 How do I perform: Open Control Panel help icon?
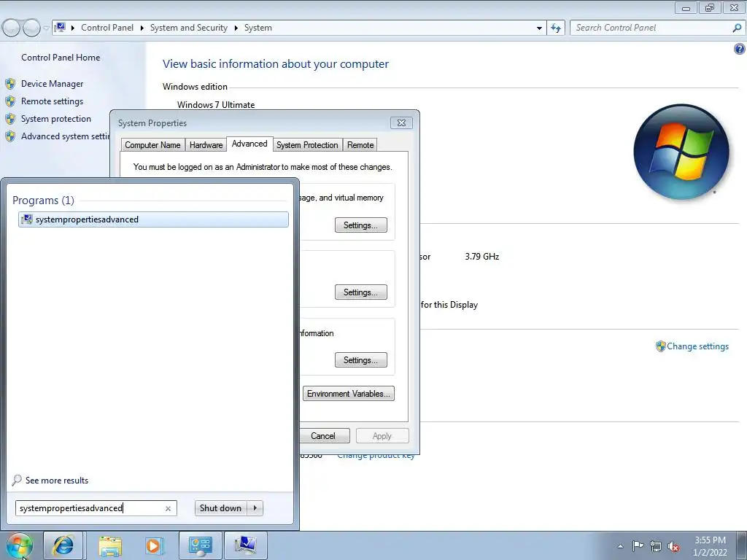tap(739, 49)
